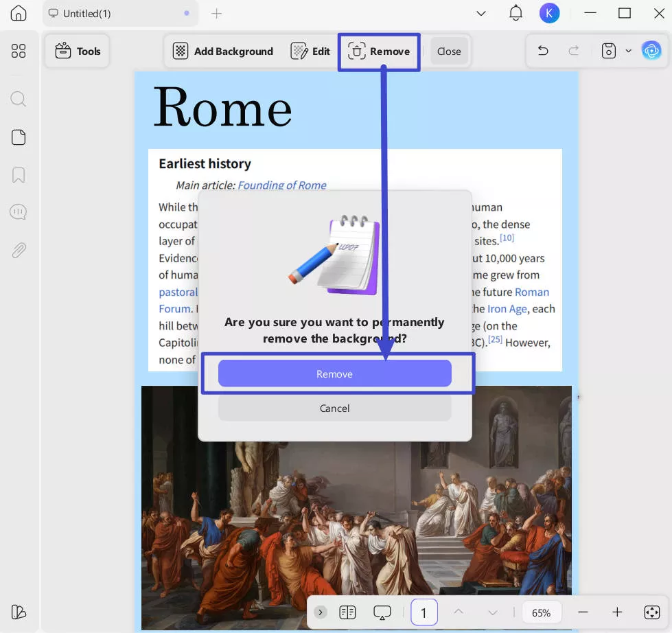The image size is (672, 633).
Task: Click the [10] citation reference
Action: point(507,238)
